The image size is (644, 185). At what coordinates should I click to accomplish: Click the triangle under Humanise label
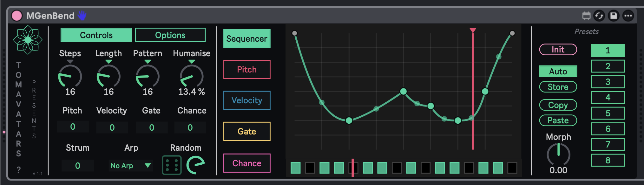(192, 62)
